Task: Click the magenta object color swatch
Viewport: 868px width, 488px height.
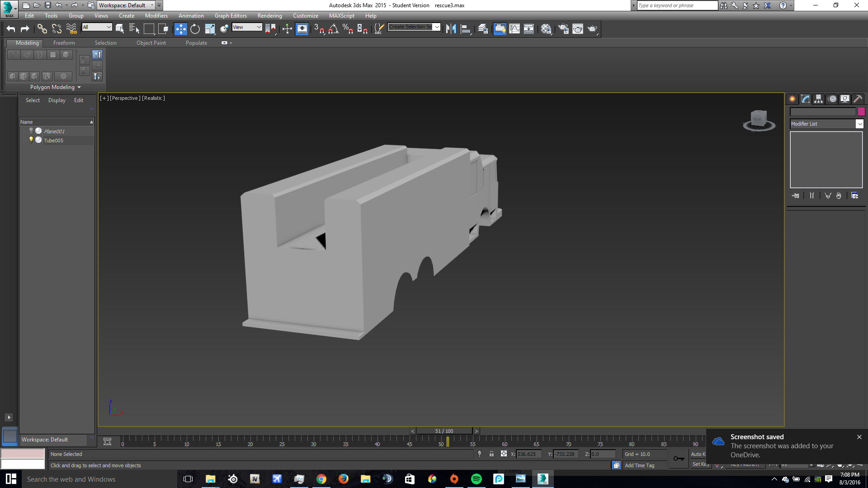Action: (861, 112)
